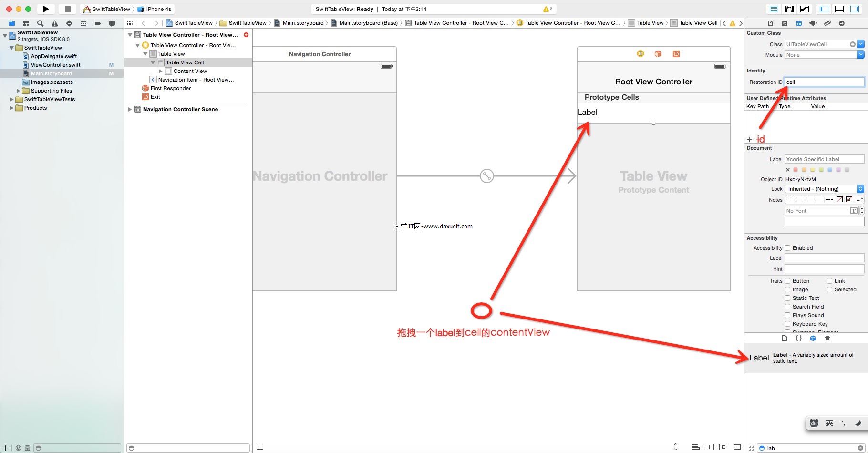Enable the Accessibility Enabled checkbox
The width and height of the screenshot is (868, 453).
tap(788, 248)
